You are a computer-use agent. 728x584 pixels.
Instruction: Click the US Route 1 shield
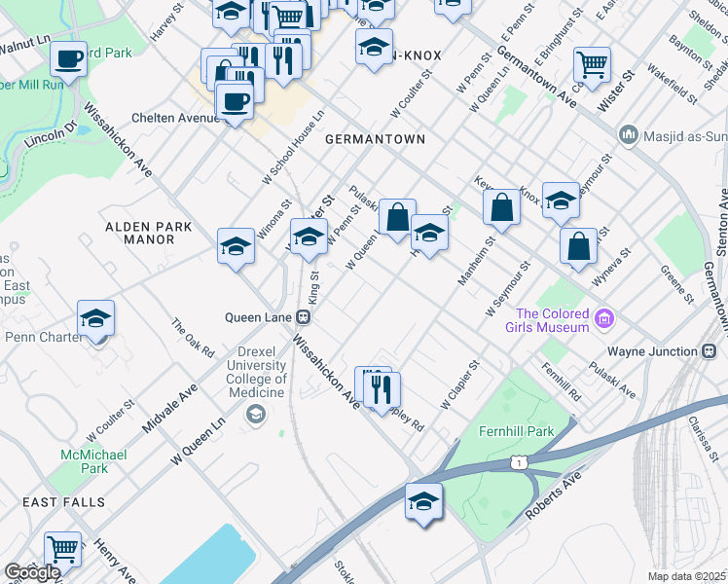(519, 463)
